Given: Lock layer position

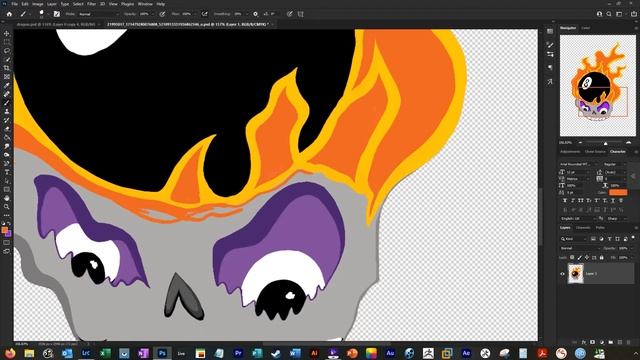Looking at the screenshot, I should click(x=587, y=258).
